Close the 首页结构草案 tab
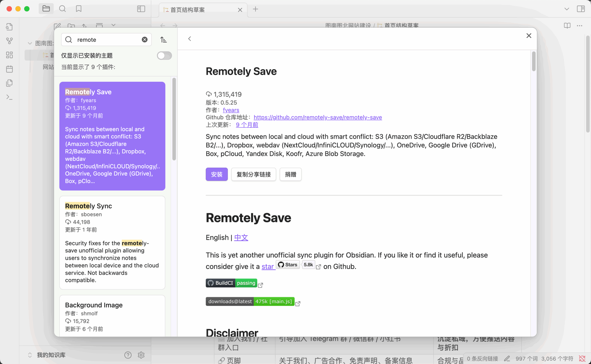 tap(240, 10)
